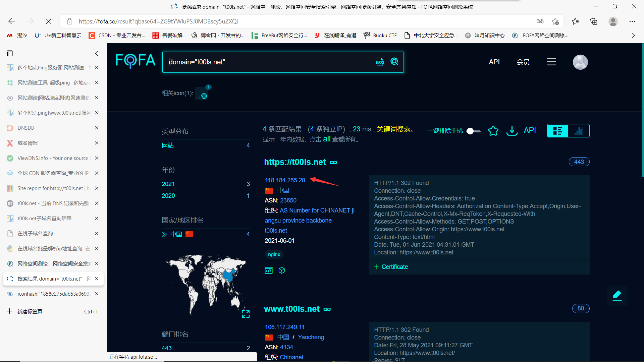Click the FOFA logo

136,61
